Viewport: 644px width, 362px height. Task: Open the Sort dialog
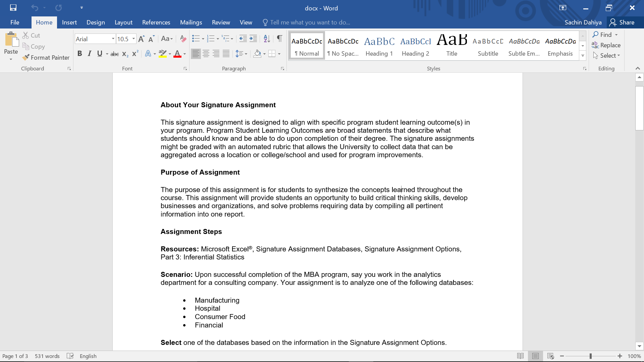click(x=267, y=39)
